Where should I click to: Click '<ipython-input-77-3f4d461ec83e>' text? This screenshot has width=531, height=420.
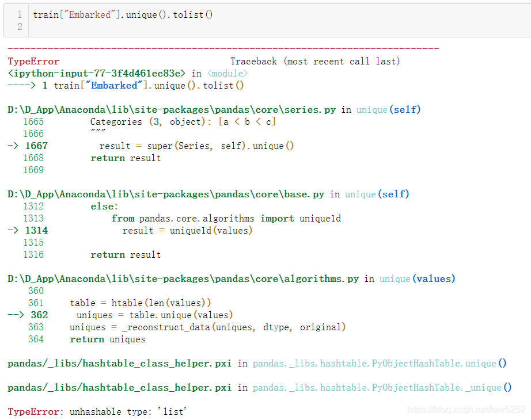pyautogui.click(x=97, y=74)
